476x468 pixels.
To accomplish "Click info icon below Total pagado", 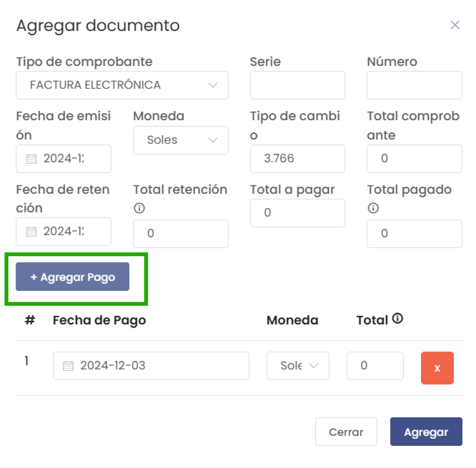I will pyautogui.click(x=373, y=208).
